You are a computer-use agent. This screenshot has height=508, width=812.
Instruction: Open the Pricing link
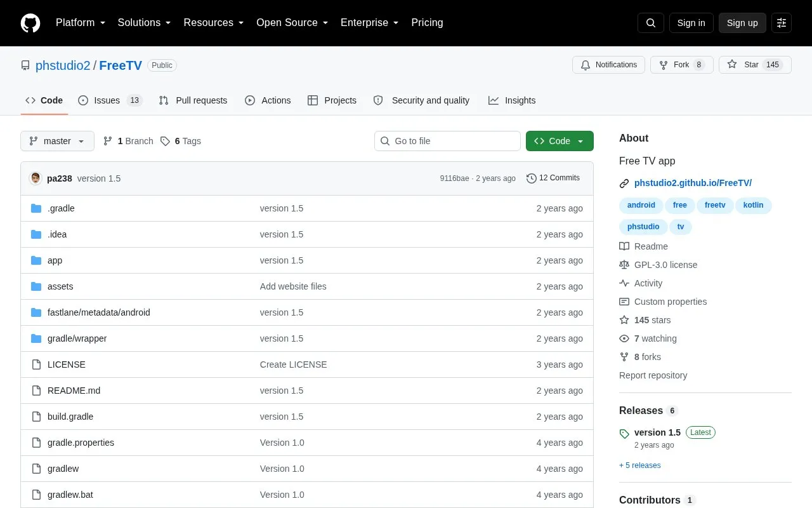point(427,23)
